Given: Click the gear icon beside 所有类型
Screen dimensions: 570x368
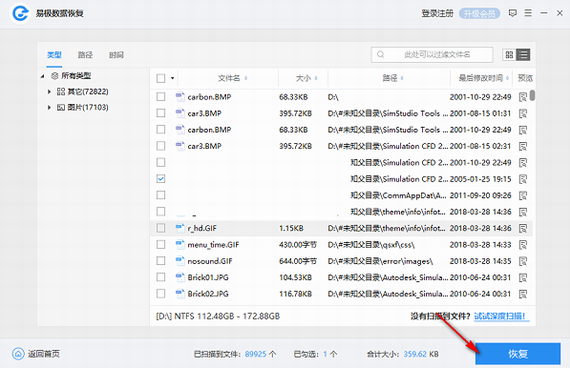Looking at the screenshot, I should (x=55, y=76).
